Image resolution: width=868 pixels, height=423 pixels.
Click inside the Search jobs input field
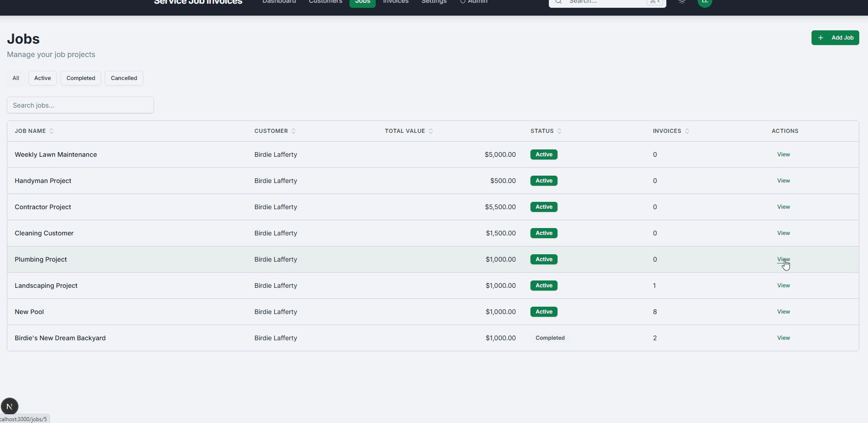click(x=80, y=105)
